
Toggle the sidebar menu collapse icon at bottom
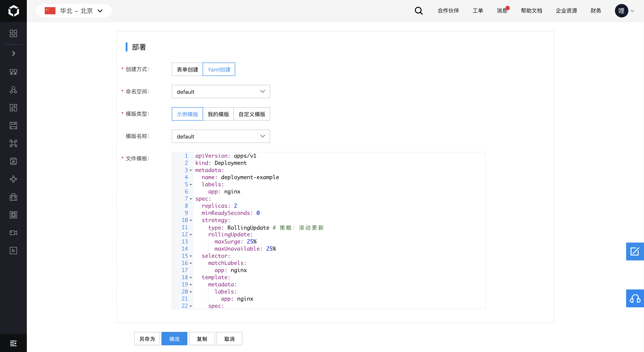pos(13,343)
